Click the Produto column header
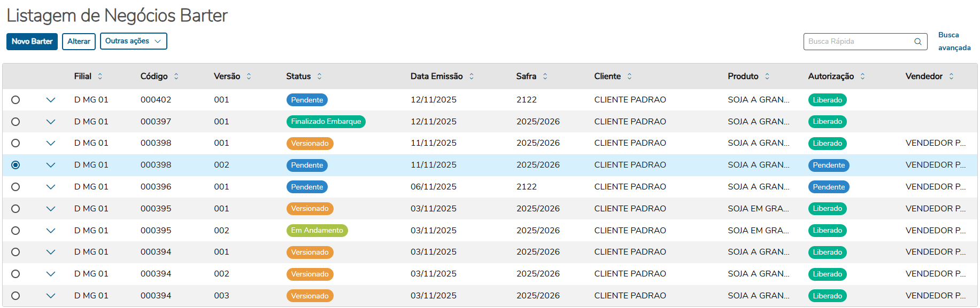 [743, 76]
